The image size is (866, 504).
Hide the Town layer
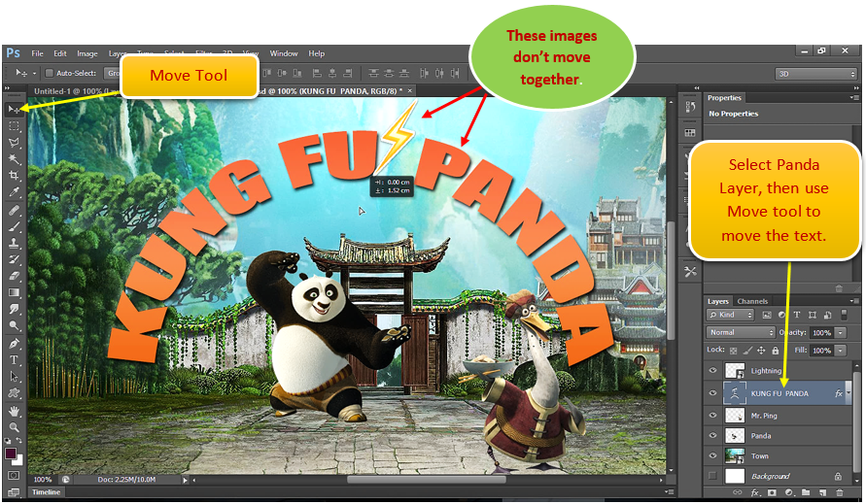(712, 456)
